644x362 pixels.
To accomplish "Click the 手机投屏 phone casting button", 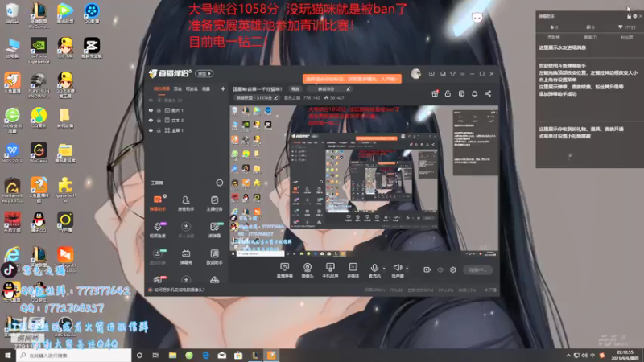I will [330, 270].
